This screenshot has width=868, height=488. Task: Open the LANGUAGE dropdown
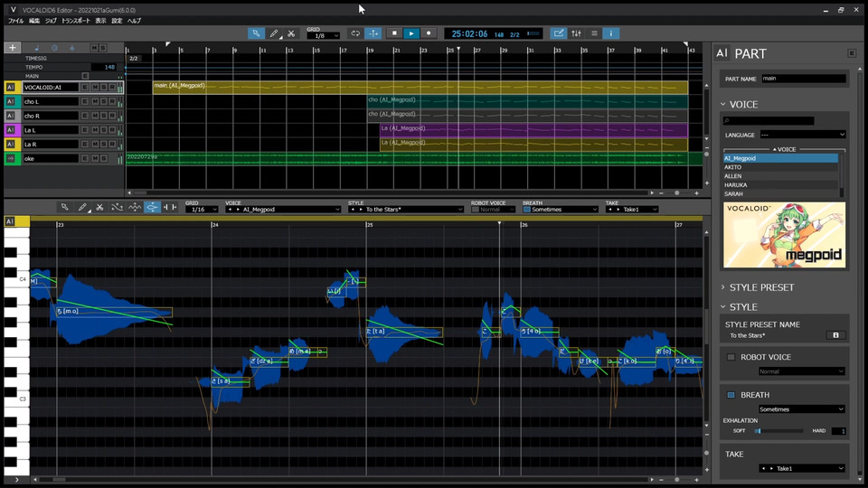802,135
